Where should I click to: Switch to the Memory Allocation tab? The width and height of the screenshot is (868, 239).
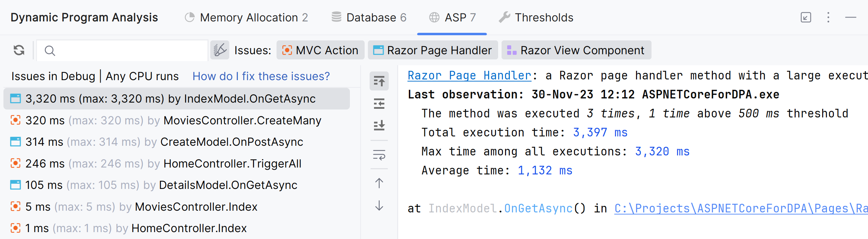[x=246, y=17]
